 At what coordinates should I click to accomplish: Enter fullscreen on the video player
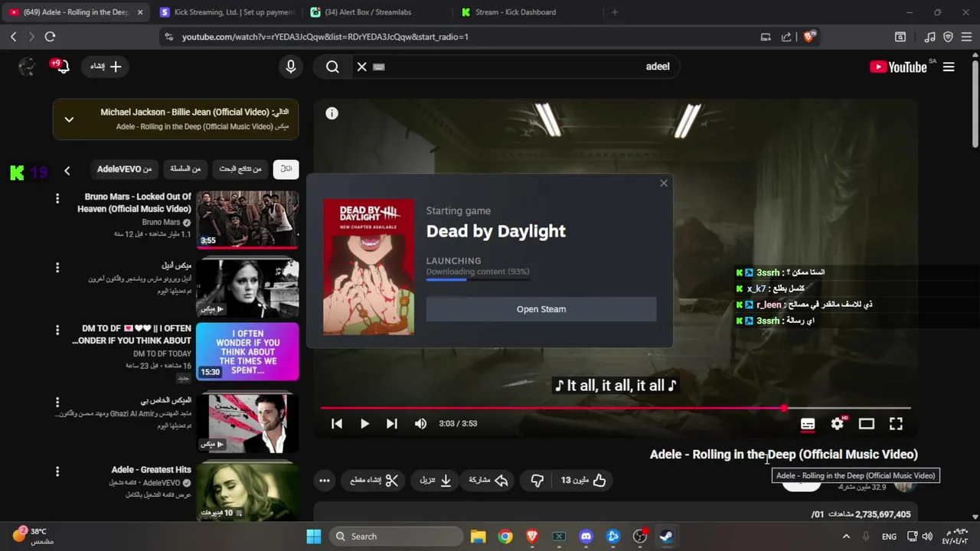896,423
